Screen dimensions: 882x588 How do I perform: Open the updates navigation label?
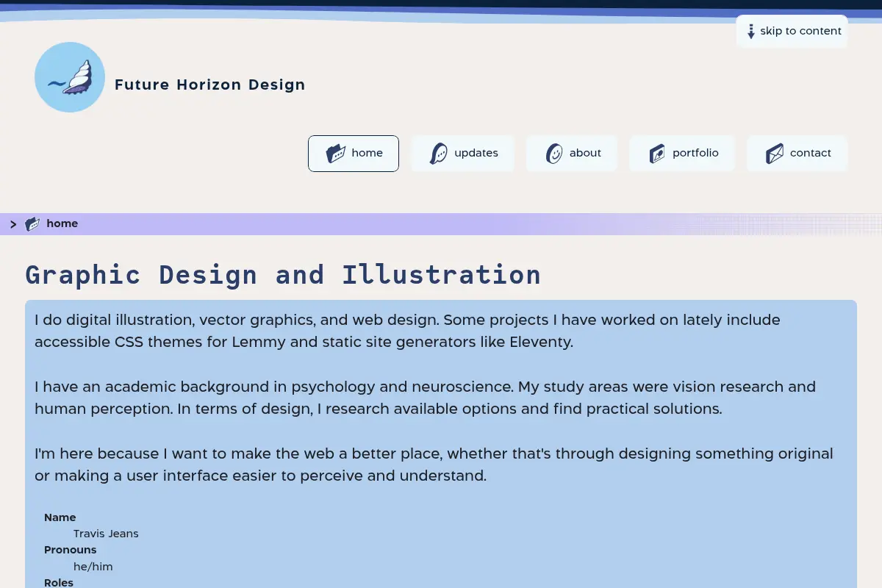(476, 153)
